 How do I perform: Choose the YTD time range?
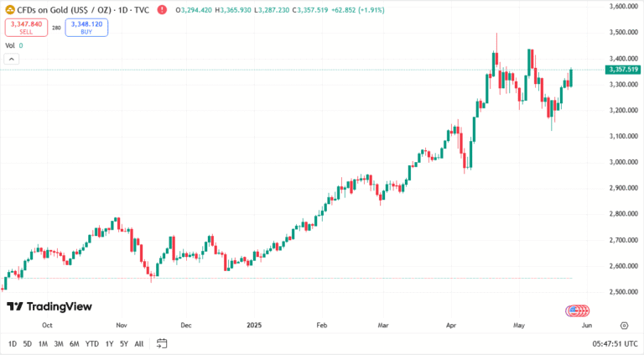click(x=92, y=343)
